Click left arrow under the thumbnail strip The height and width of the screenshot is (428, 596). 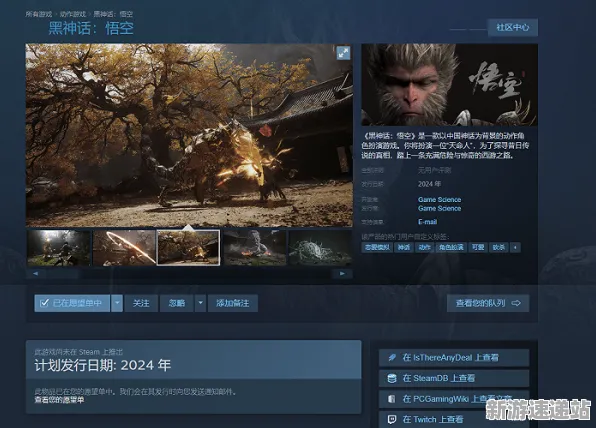click(35, 273)
